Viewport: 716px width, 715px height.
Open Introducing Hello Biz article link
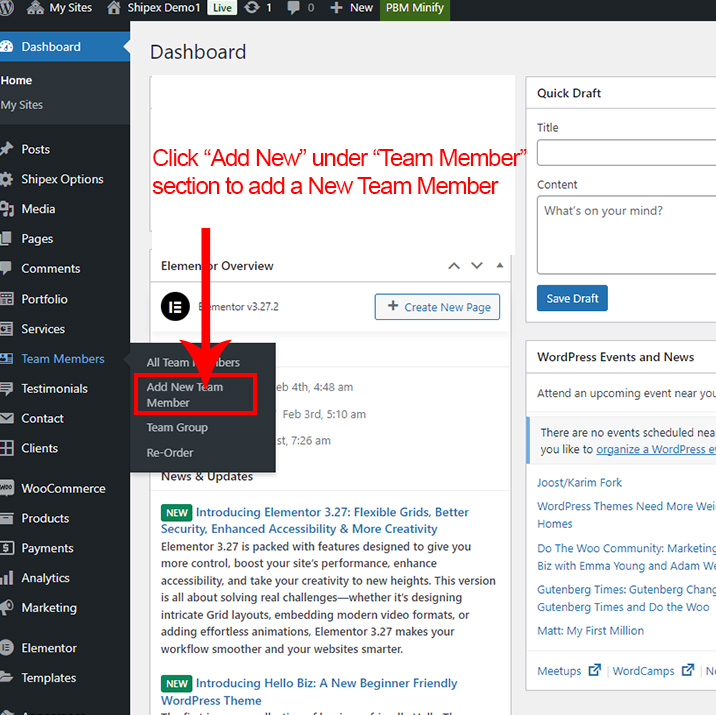point(309,691)
